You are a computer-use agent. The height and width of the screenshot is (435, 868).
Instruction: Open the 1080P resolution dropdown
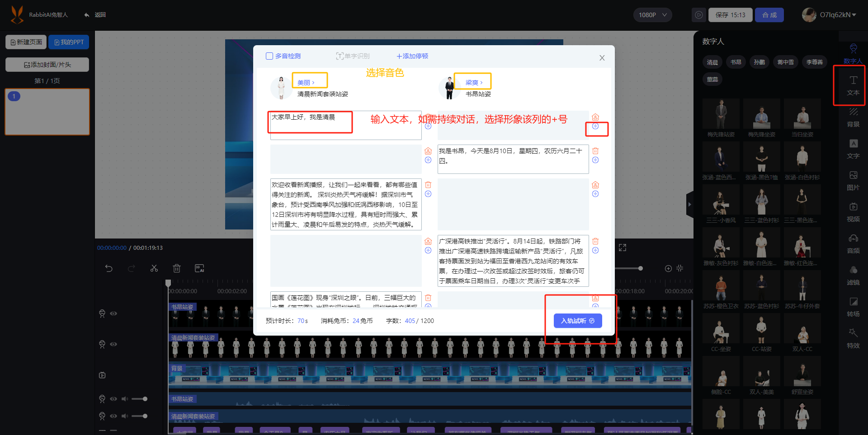point(652,15)
